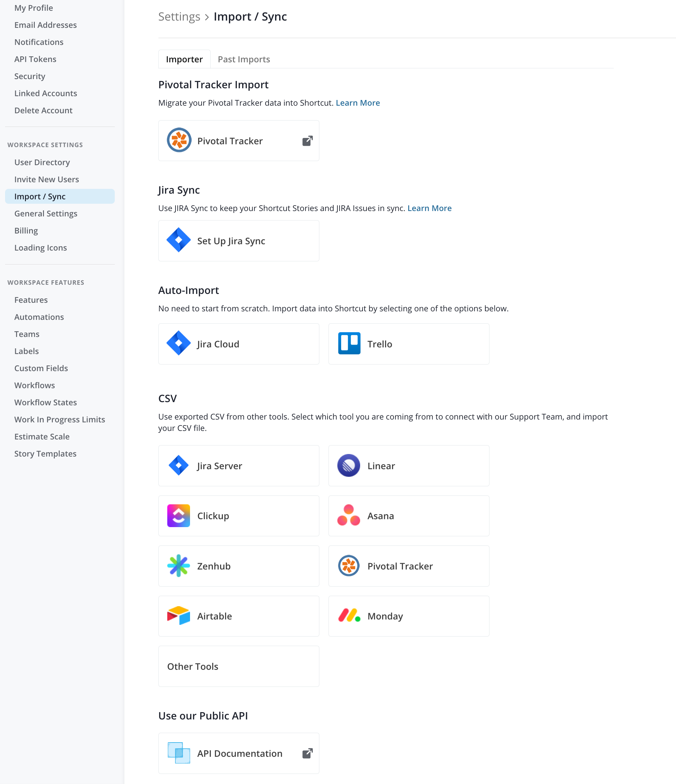This screenshot has height=784, width=676.
Task: Open Workflow States settings
Action: 45,402
